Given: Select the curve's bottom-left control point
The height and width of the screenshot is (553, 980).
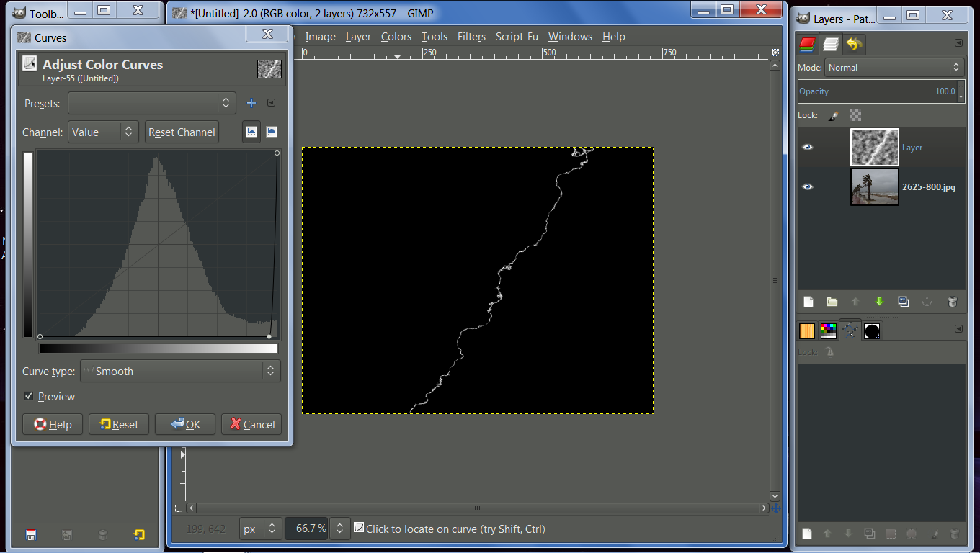Looking at the screenshot, I should 40,336.
